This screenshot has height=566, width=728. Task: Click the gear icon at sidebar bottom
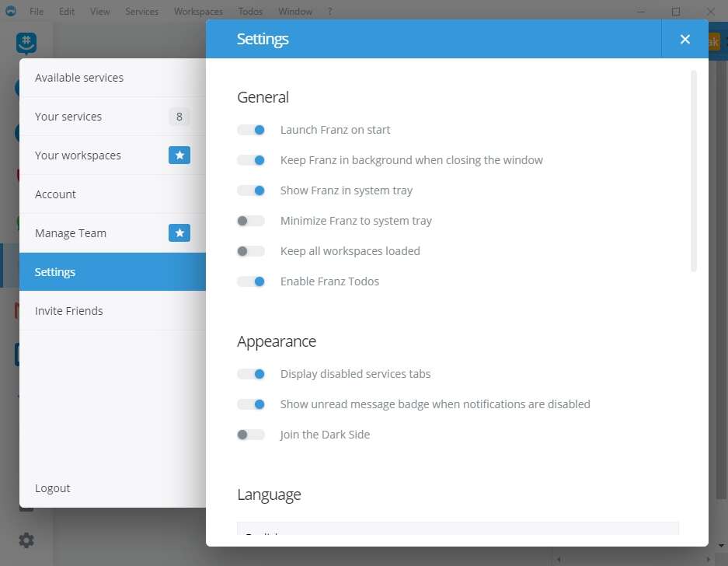point(26,540)
